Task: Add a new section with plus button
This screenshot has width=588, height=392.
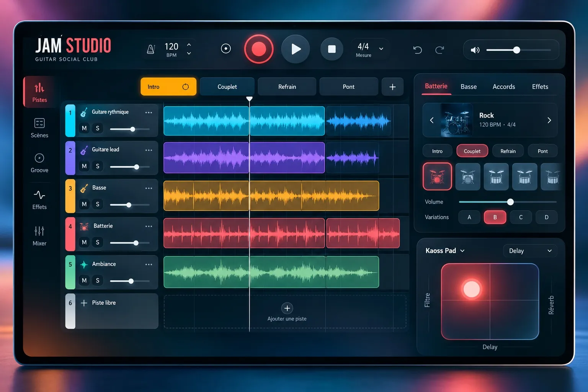Action: 392,87
